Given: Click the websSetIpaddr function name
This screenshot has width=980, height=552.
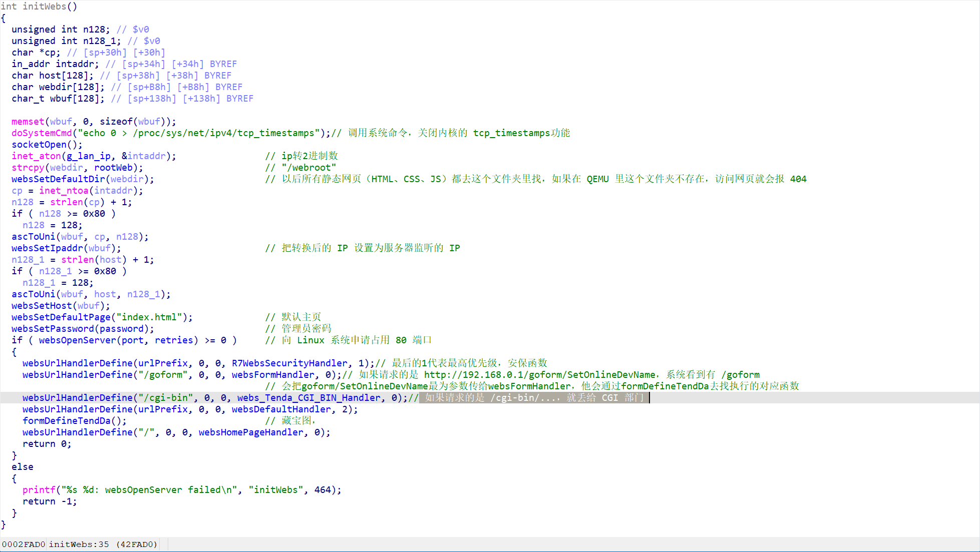Looking at the screenshot, I should [47, 248].
